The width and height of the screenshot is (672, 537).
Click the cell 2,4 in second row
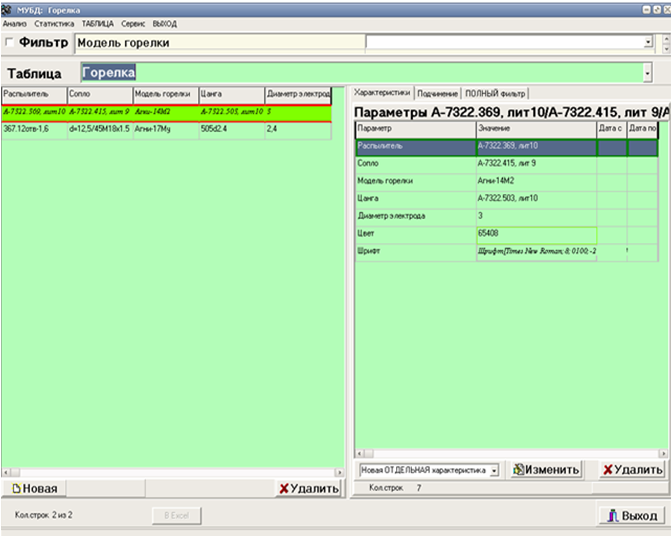pyautogui.click(x=298, y=129)
